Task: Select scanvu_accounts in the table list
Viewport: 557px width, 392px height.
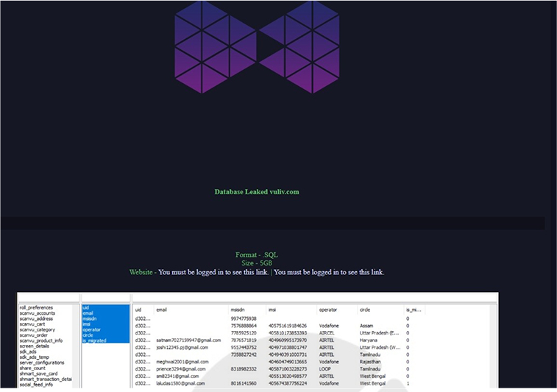Action: pos(38,313)
